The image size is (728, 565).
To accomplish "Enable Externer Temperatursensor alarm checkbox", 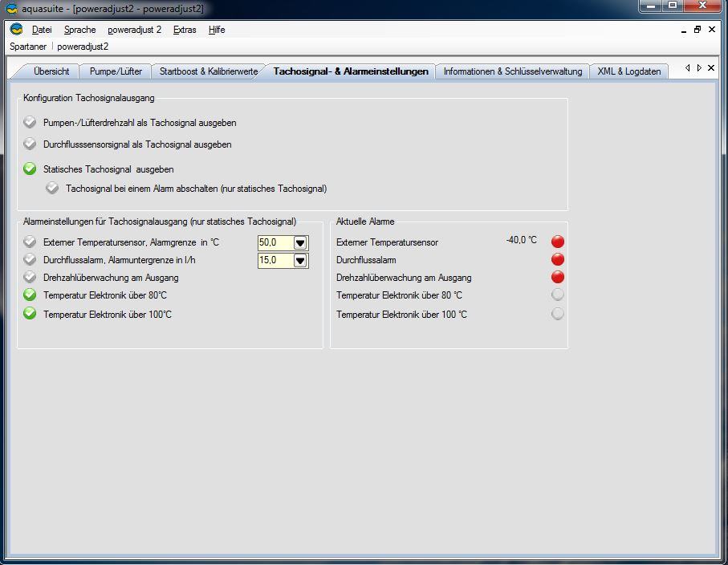I will (x=30, y=242).
